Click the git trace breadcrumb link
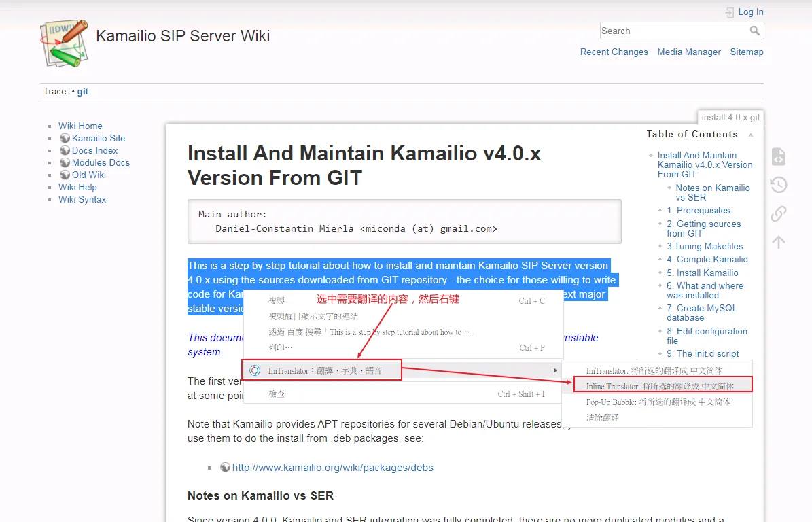Viewport: 812px width, 522px height. point(83,92)
